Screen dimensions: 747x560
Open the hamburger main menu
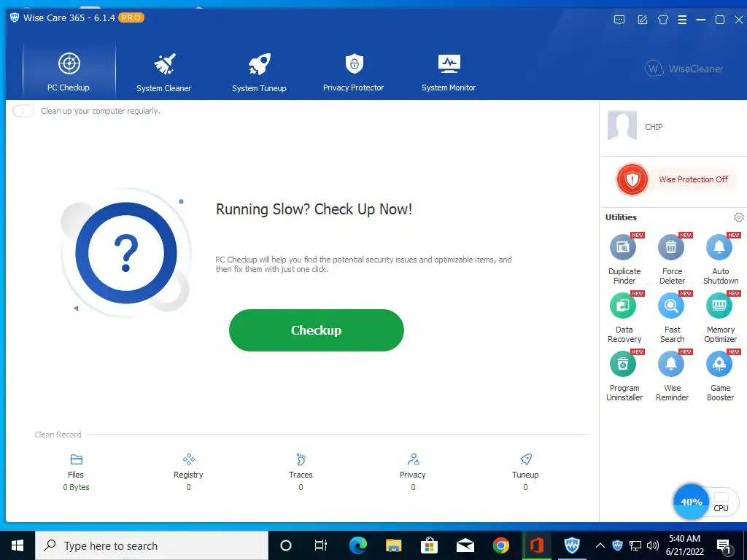click(682, 20)
